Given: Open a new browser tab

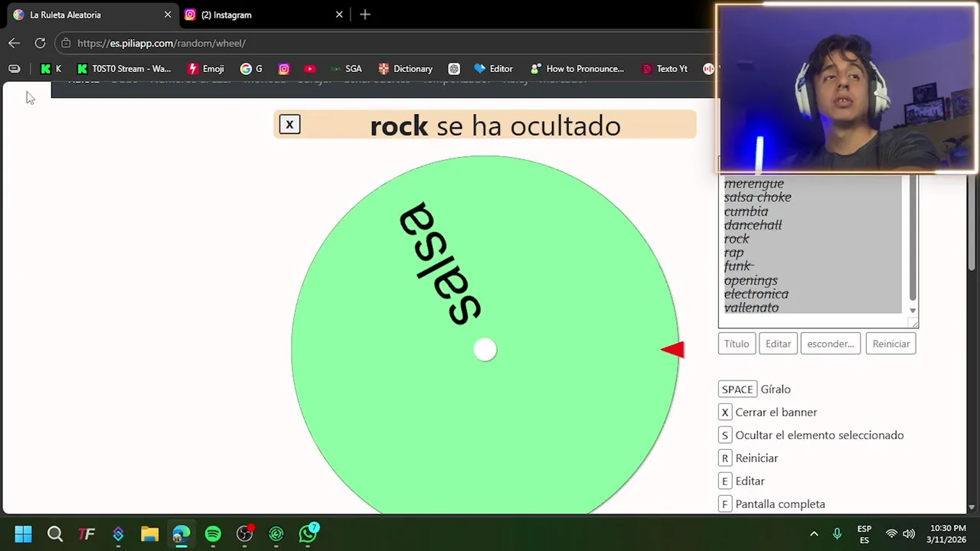Looking at the screenshot, I should 365,15.
